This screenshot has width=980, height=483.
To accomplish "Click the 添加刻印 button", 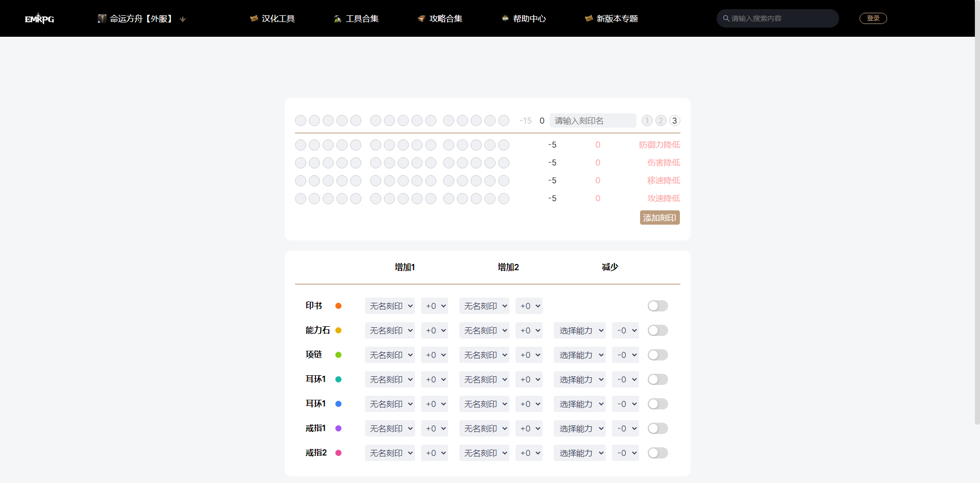I will (660, 218).
